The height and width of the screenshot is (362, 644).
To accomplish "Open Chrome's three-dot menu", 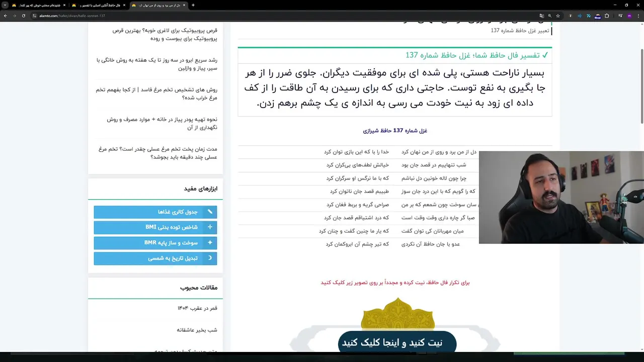I will 638,16.
